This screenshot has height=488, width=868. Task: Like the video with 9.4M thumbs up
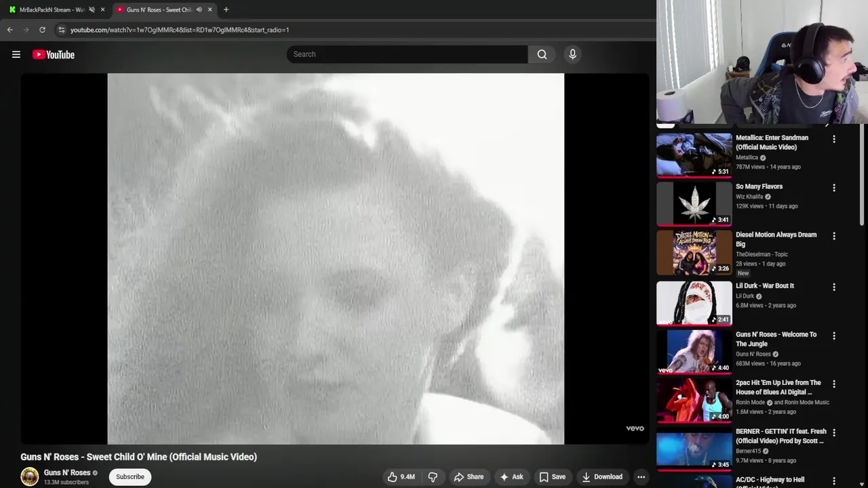pyautogui.click(x=401, y=477)
